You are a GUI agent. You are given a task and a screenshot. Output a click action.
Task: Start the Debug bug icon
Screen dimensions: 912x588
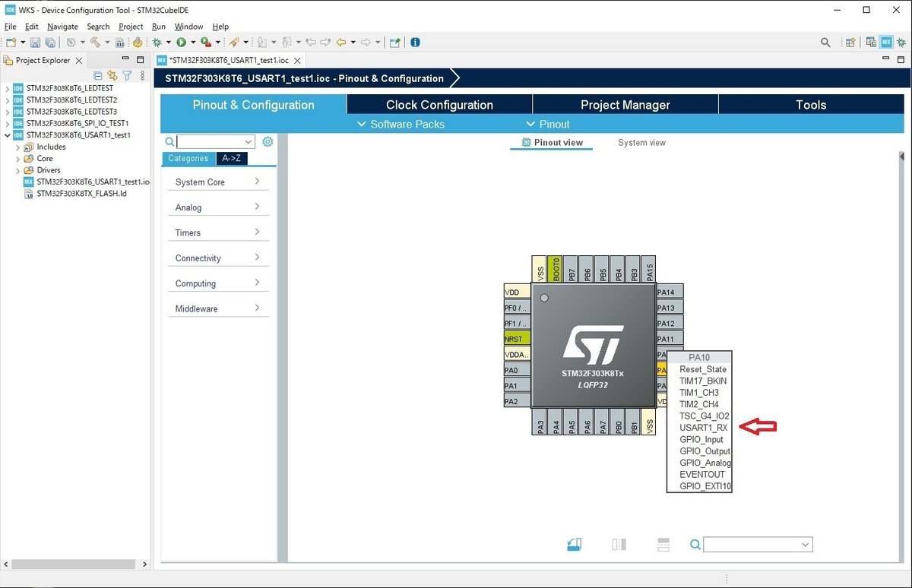click(x=157, y=43)
